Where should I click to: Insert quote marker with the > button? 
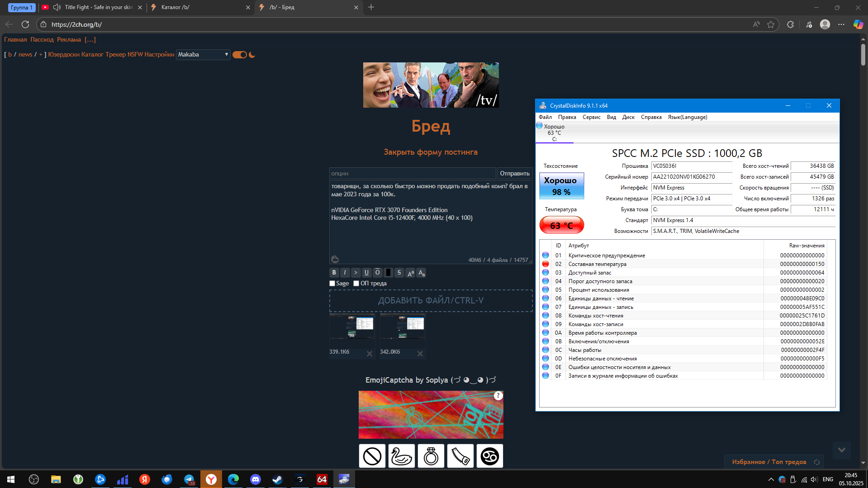click(356, 273)
